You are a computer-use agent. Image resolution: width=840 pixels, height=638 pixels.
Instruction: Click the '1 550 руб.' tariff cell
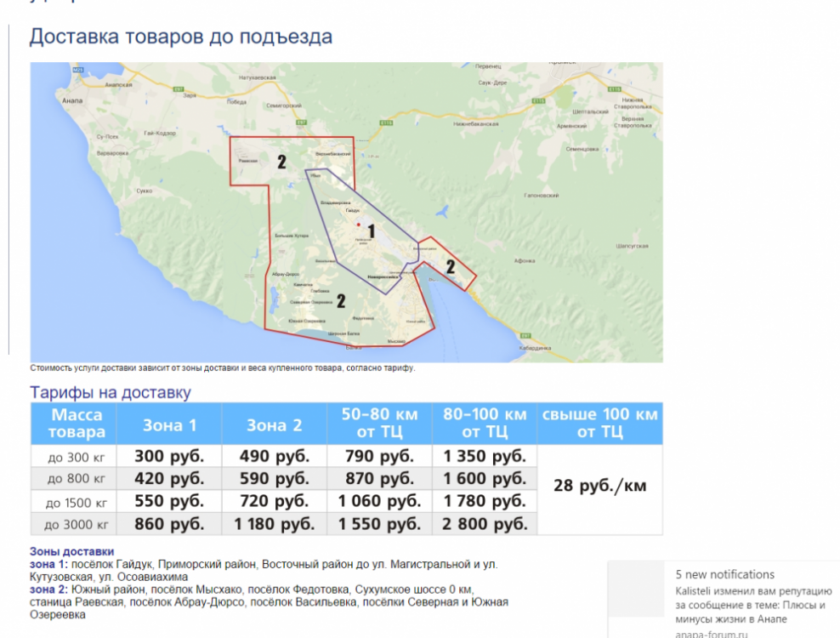point(379,524)
